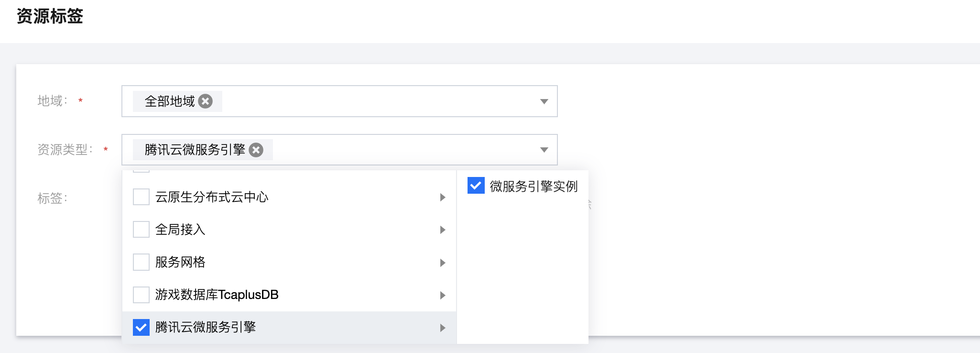Expand 全局接入 submenu arrow
980x353 pixels.
(x=443, y=230)
